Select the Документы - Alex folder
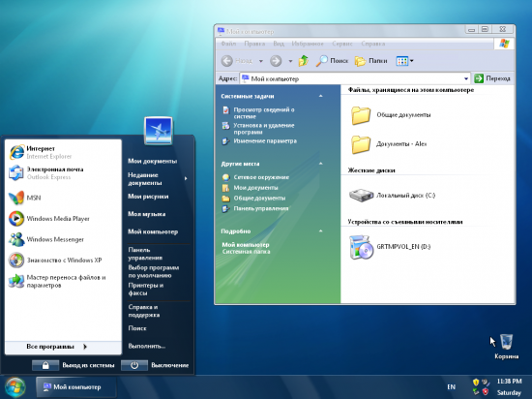The image size is (532, 399). pyautogui.click(x=361, y=144)
